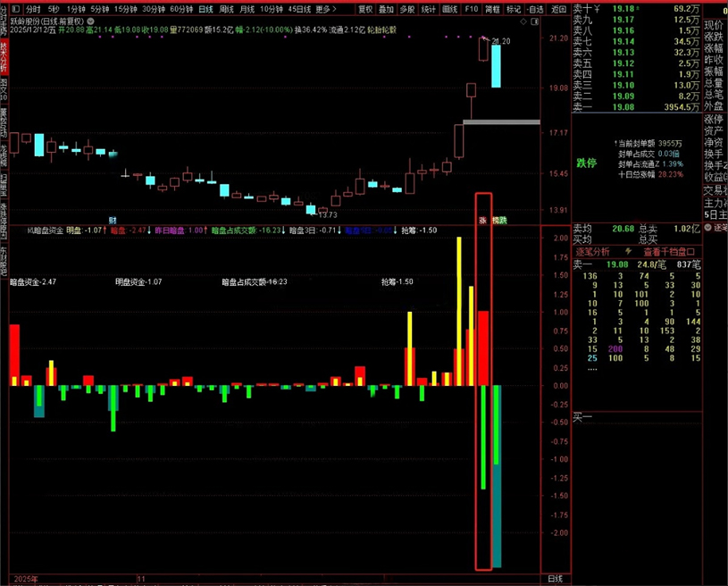This screenshot has width=728, height=586.
Task: Select the 5秒 period
Action: 54,9
